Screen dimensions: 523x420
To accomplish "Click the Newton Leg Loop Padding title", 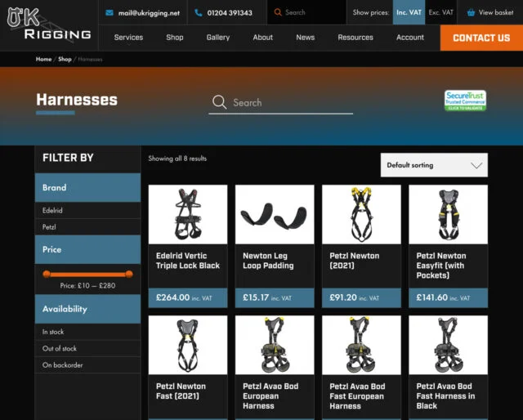I will coord(268,261).
